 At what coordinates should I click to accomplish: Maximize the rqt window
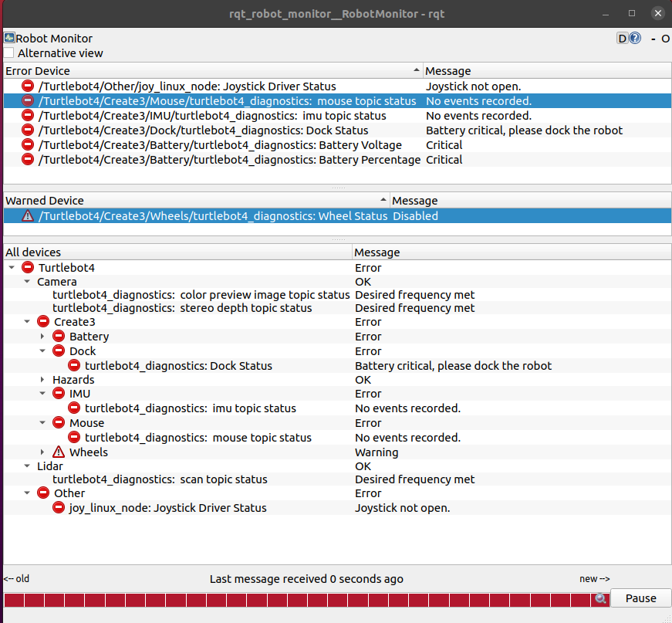[632, 13]
